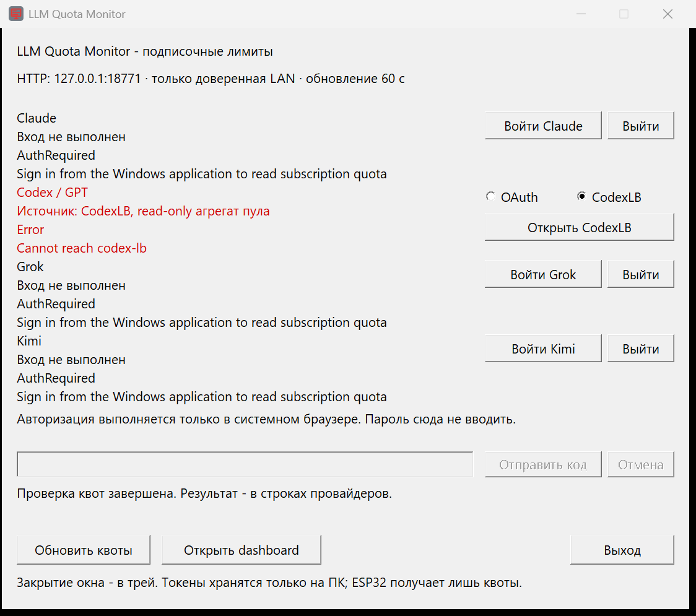Click the "AuthRequired" status under the Claude label
This screenshot has height=616, width=696.
(56, 155)
